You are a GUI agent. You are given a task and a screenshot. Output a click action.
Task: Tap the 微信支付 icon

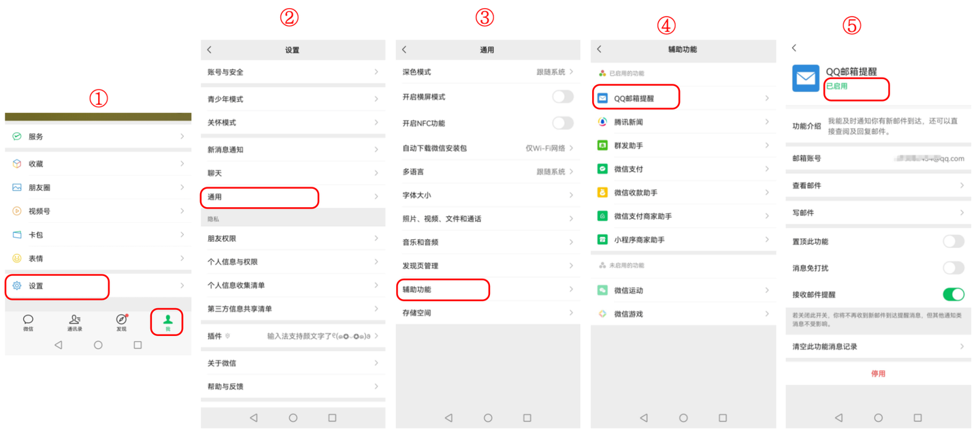pos(602,169)
